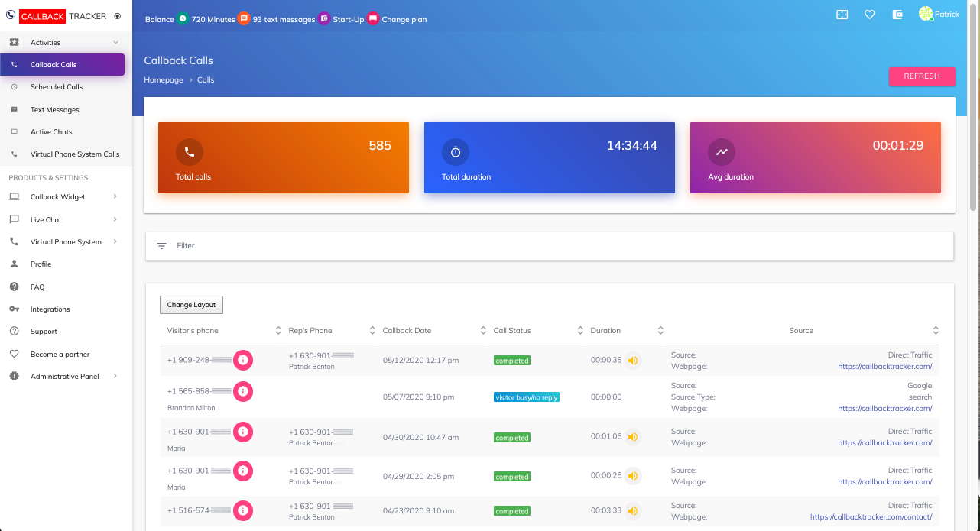Viewport: 980px width, 531px height.
Task: Open the wallet icon beside Patrick
Action: click(x=898, y=15)
